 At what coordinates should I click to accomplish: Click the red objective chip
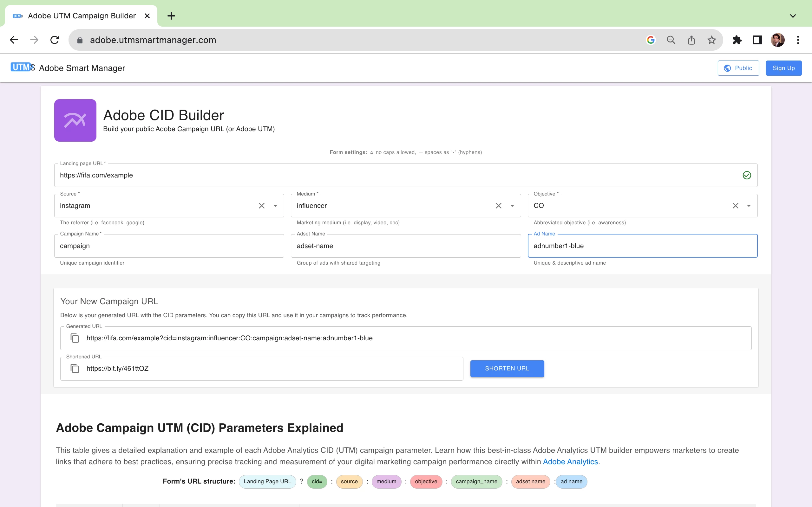tap(426, 482)
